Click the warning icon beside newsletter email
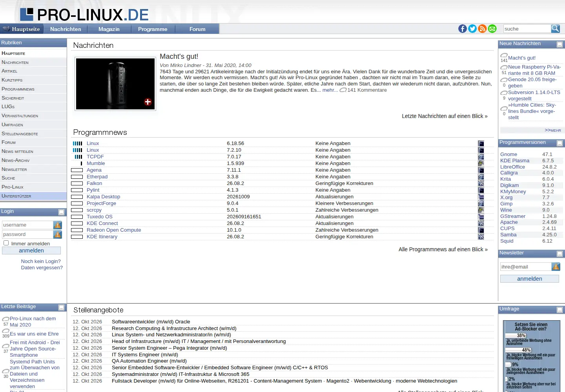Screen dimensions: 565x392 556,267
